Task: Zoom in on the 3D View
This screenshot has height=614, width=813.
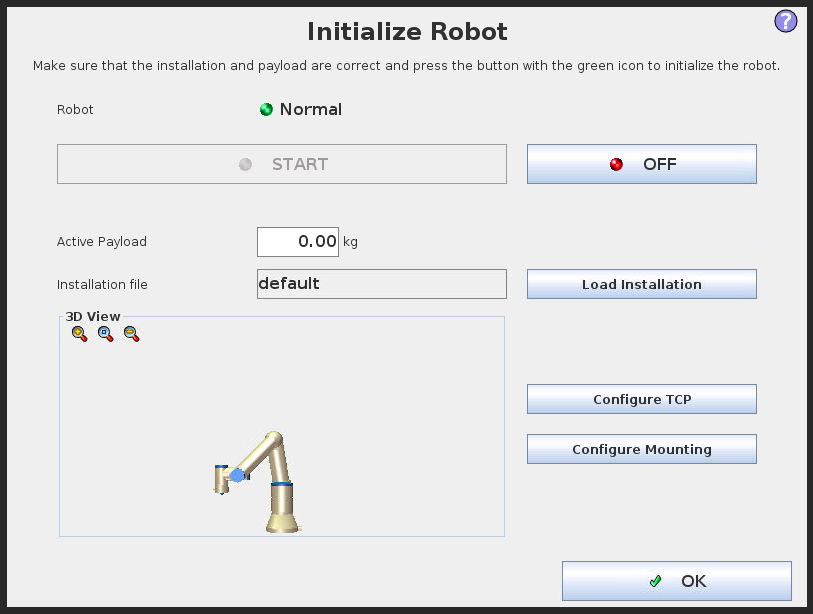Action: 79,334
